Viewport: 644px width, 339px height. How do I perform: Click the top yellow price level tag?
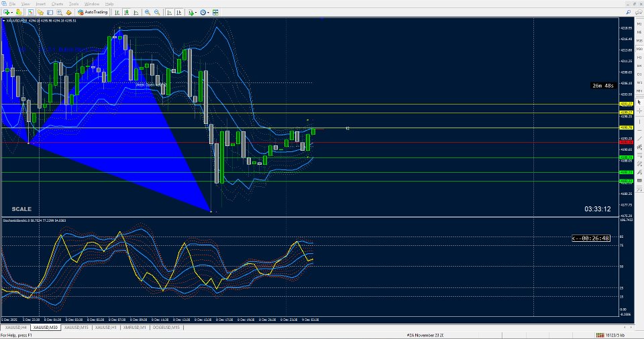(x=626, y=105)
